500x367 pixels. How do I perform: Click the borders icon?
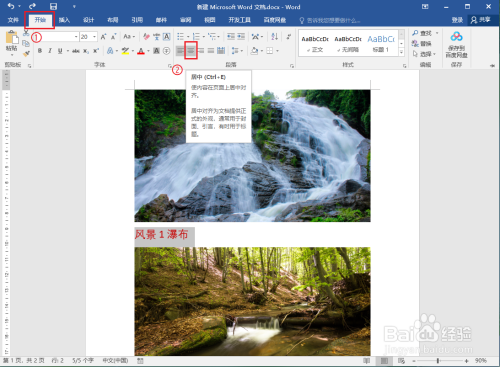pyautogui.click(x=270, y=51)
